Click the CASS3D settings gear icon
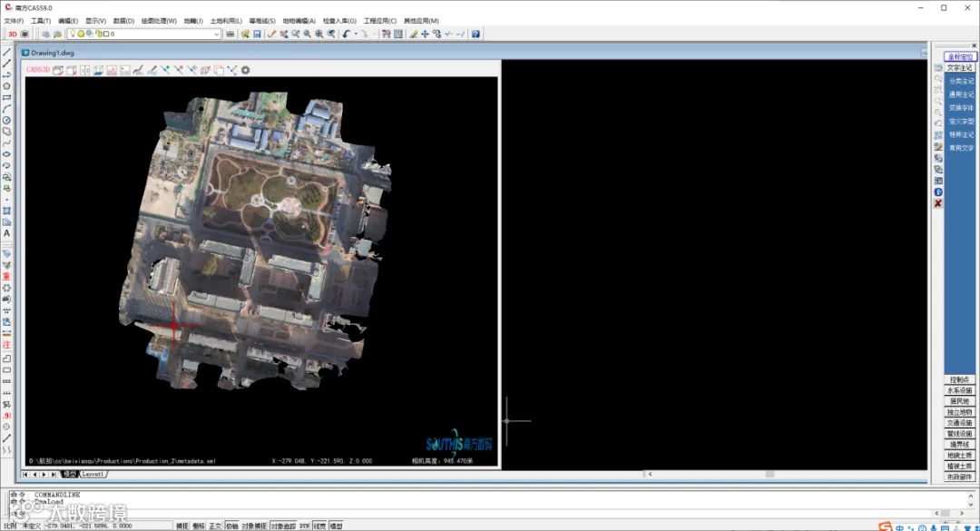980x531 pixels. (x=245, y=70)
